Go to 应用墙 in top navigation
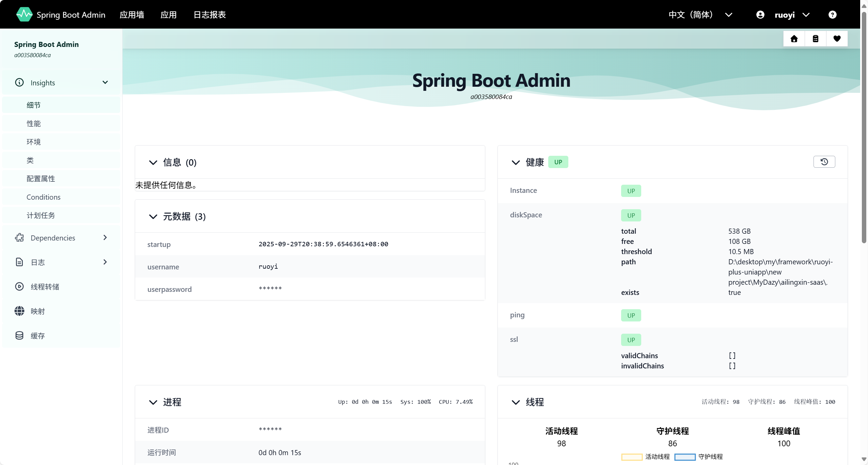 [x=132, y=15]
